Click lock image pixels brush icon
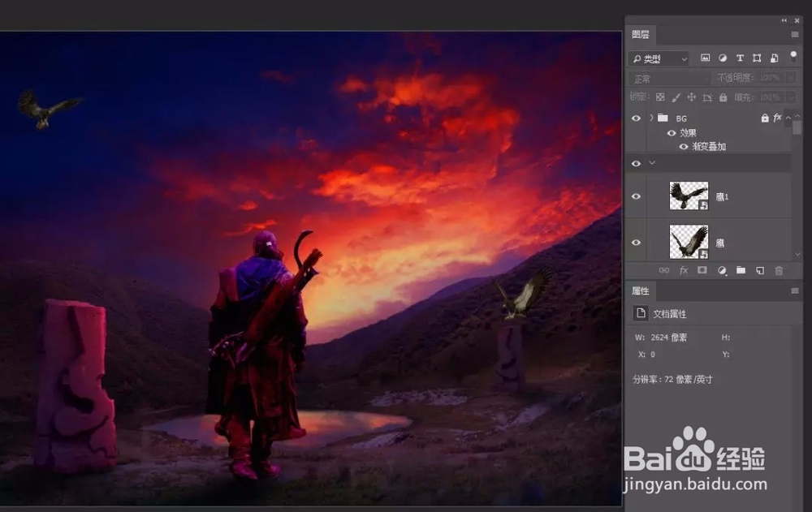The image size is (812, 512). coord(676,97)
